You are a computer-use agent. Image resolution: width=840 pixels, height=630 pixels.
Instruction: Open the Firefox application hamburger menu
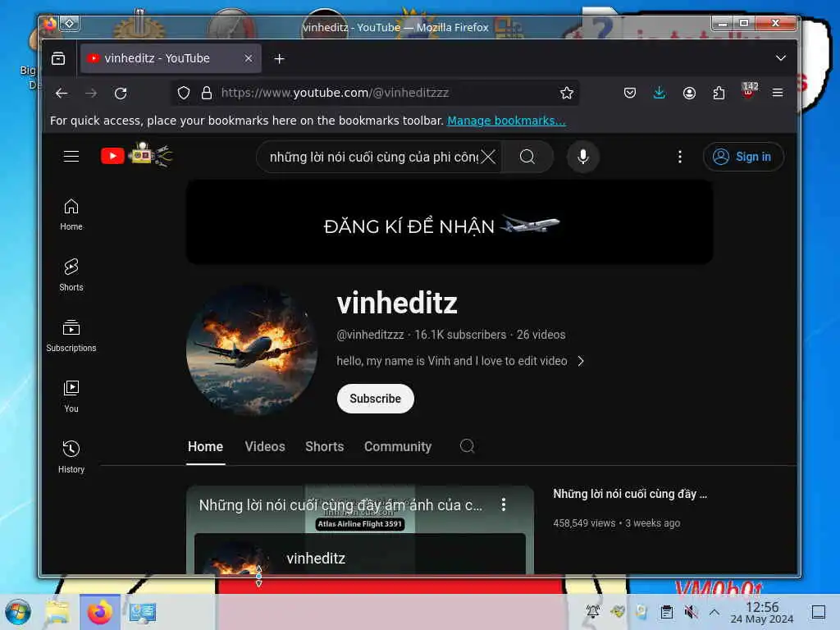(x=778, y=94)
